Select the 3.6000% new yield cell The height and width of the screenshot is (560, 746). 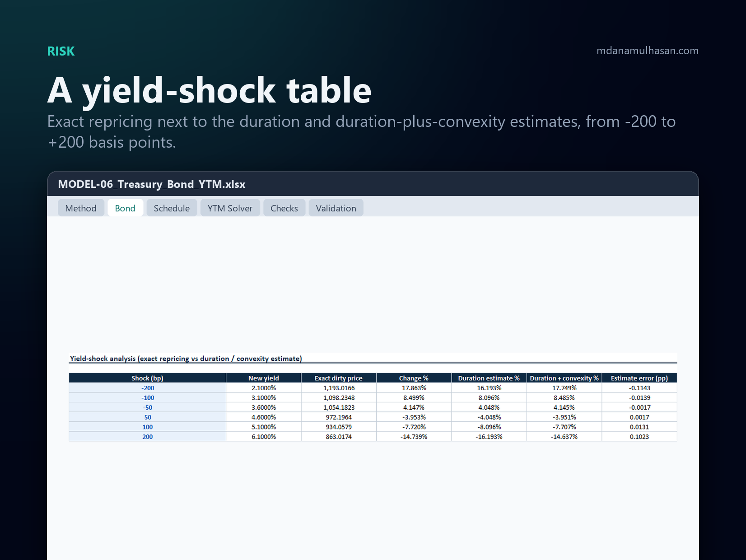264,407
